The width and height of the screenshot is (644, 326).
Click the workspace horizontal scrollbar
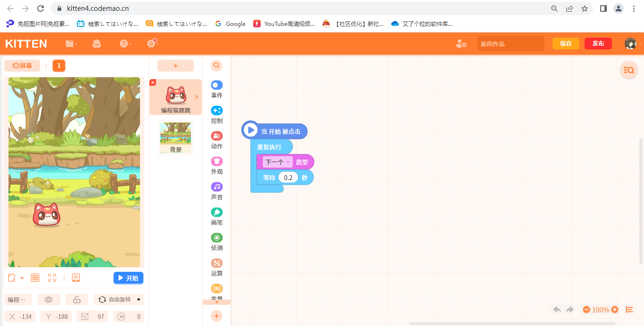(513, 324)
